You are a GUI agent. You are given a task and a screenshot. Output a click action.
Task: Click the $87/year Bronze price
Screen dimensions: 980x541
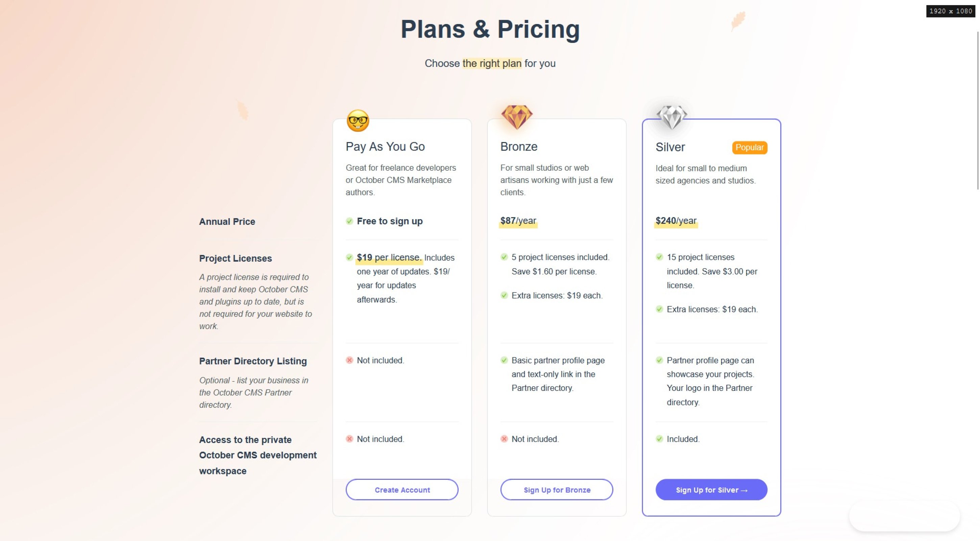tap(518, 221)
